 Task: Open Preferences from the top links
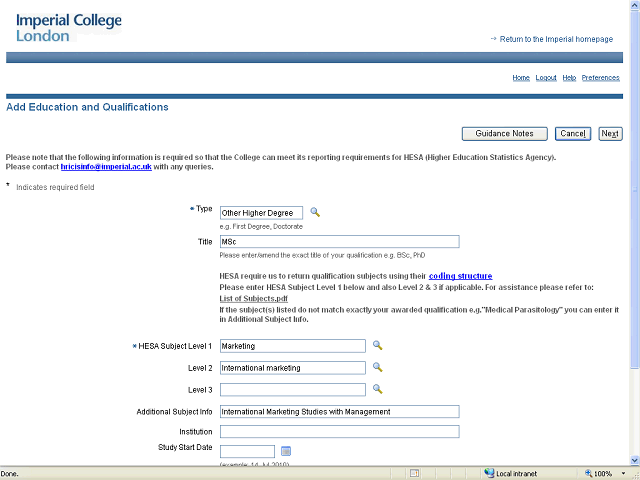[x=601, y=77]
